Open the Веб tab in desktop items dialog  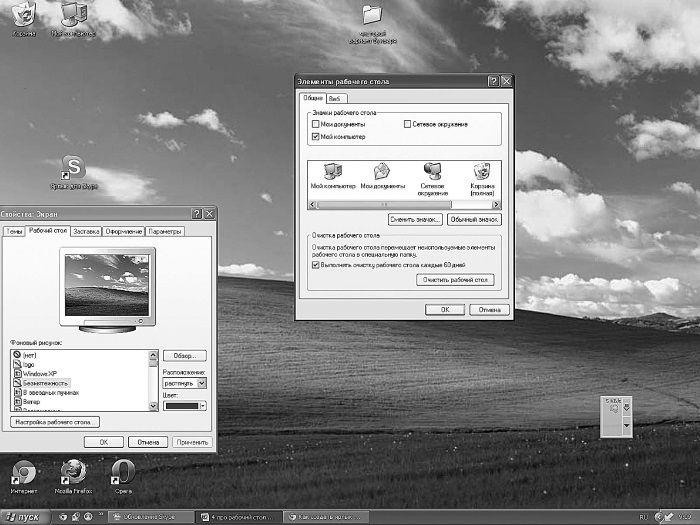(x=335, y=99)
